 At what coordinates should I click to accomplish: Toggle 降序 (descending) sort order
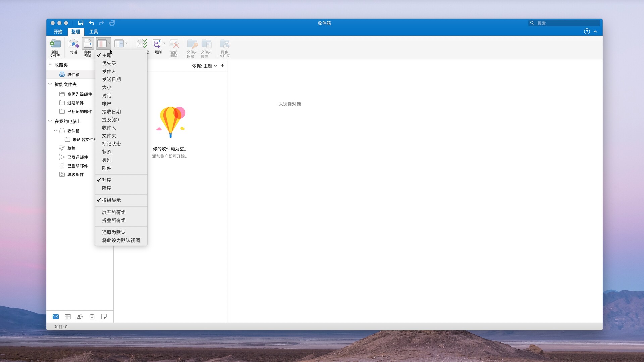[x=107, y=188]
